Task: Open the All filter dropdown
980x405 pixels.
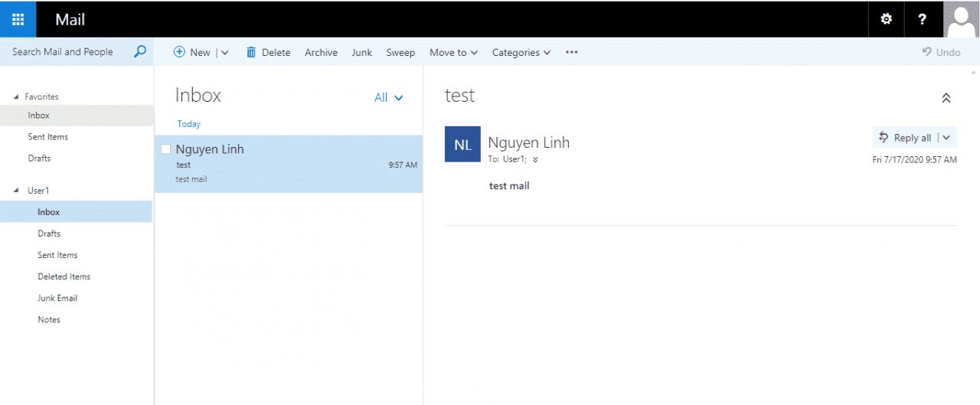Action: [x=388, y=97]
